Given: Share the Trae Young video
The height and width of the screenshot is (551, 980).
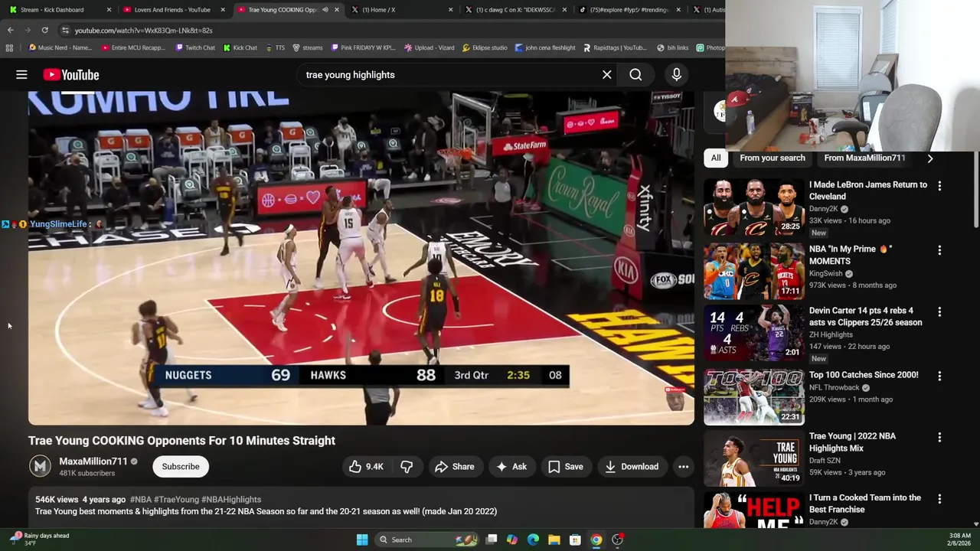Looking at the screenshot, I should [x=455, y=467].
